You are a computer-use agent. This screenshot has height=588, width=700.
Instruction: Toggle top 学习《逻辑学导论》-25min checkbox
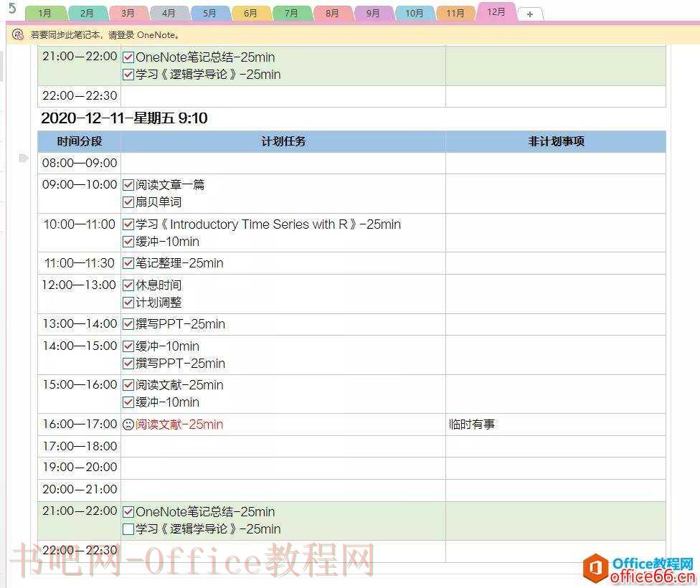128,74
